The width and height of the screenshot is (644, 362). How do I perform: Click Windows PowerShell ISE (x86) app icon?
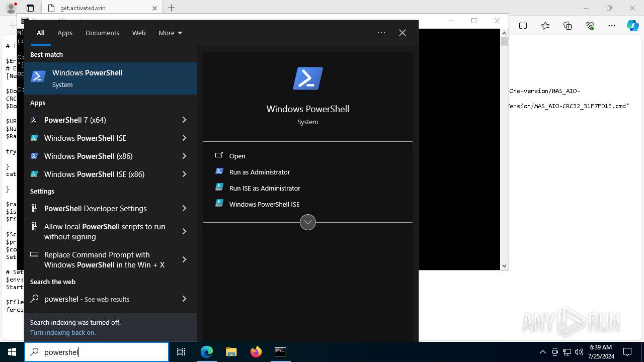coord(34,174)
